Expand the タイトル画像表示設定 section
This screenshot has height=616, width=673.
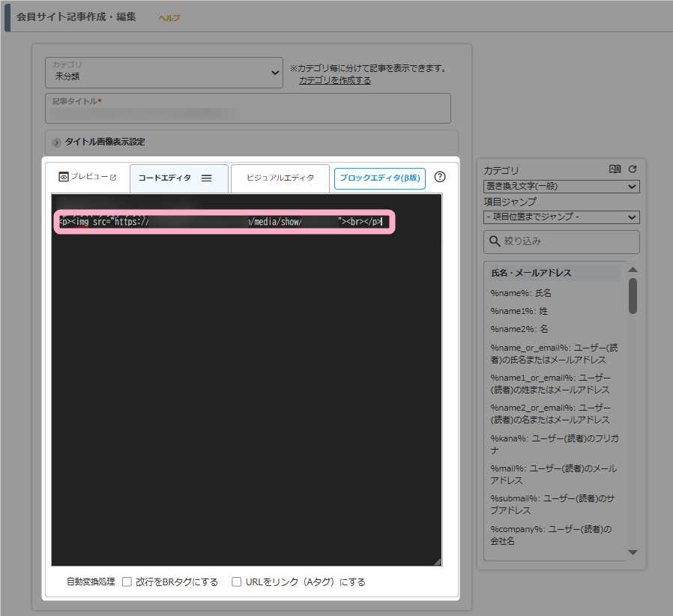tap(57, 142)
